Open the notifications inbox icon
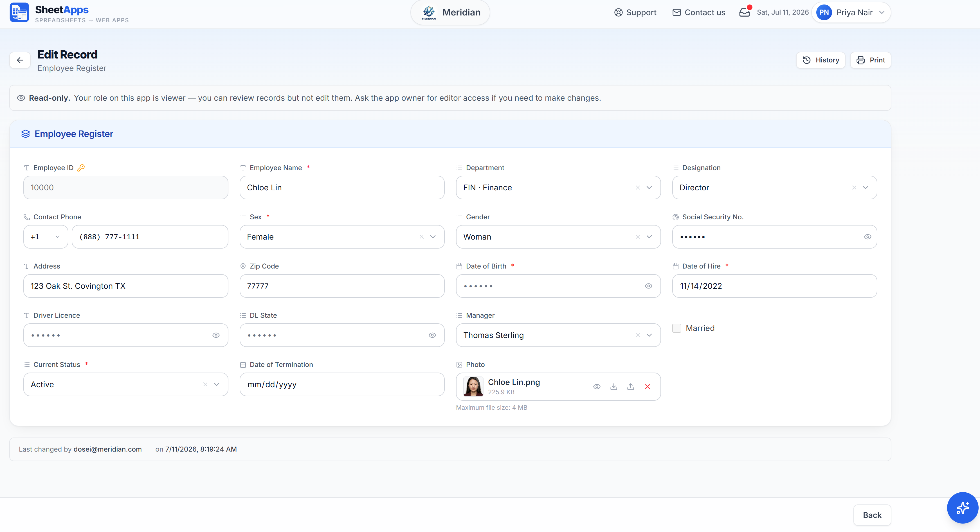 (745, 12)
